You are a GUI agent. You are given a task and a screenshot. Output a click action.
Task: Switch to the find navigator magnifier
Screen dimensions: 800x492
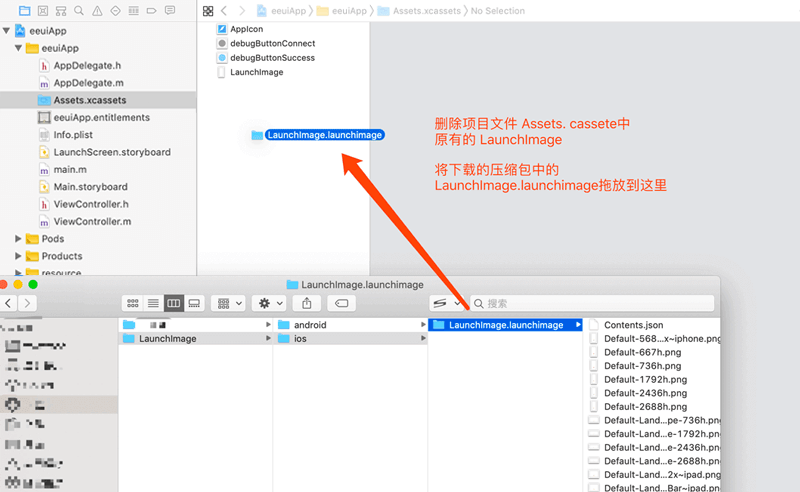[x=79, y=10]
